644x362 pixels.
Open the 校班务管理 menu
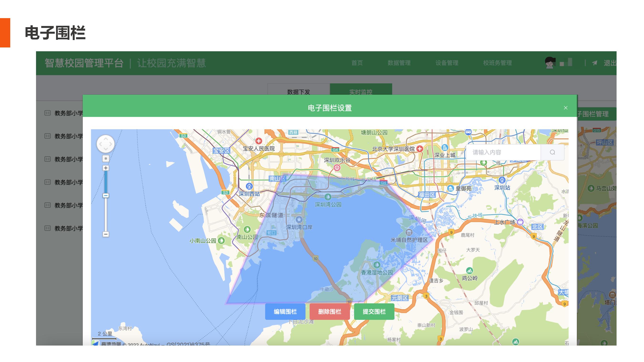point(498,63)
